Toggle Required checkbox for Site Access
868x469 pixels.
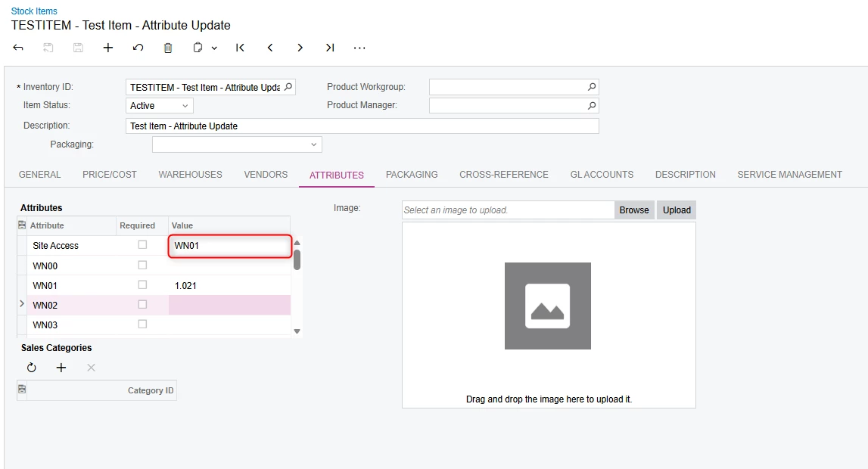coord(142,244)
